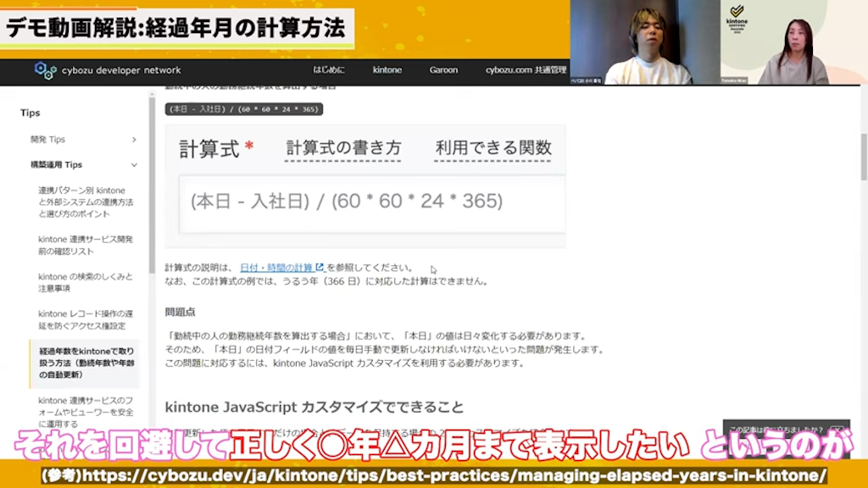Viewport: 868px width, 488px height.
Task: Close the feedback widget with the X
Action: pos(837,430)
